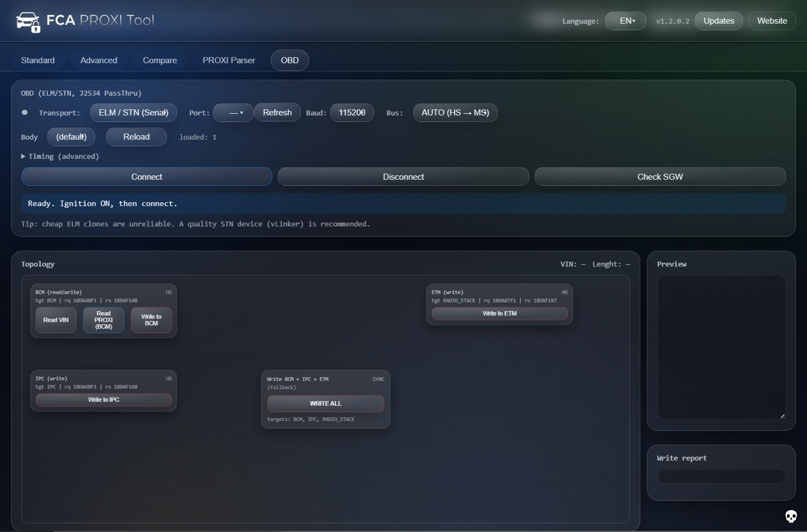Screen dimensions: 807x532
Task: Click Read VIN in the BCM card
Action: pyautogui.click(x=56, y=320)
